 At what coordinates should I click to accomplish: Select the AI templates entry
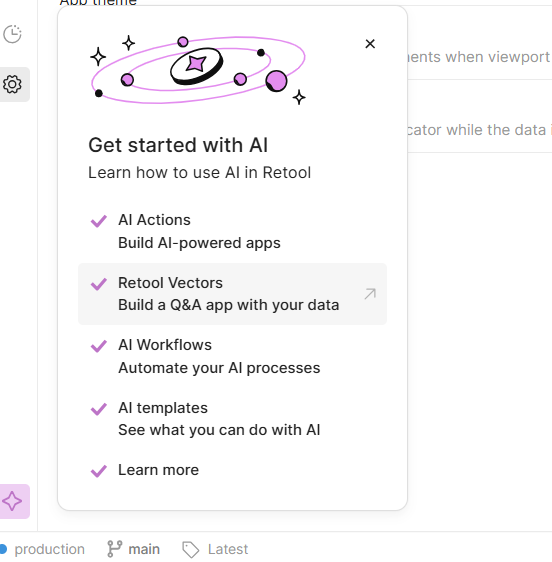tap(232, 419)
